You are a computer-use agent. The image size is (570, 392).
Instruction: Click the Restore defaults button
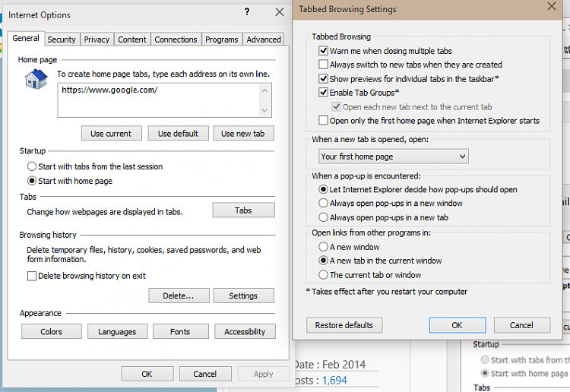[344, 325]
